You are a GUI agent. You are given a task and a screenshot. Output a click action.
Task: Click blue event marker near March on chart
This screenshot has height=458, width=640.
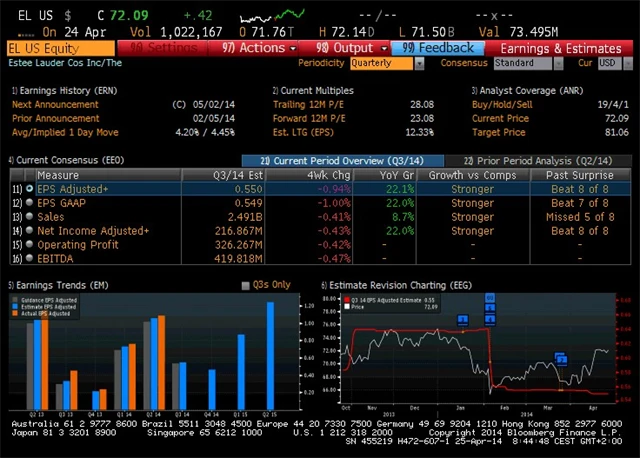(561, 359)
